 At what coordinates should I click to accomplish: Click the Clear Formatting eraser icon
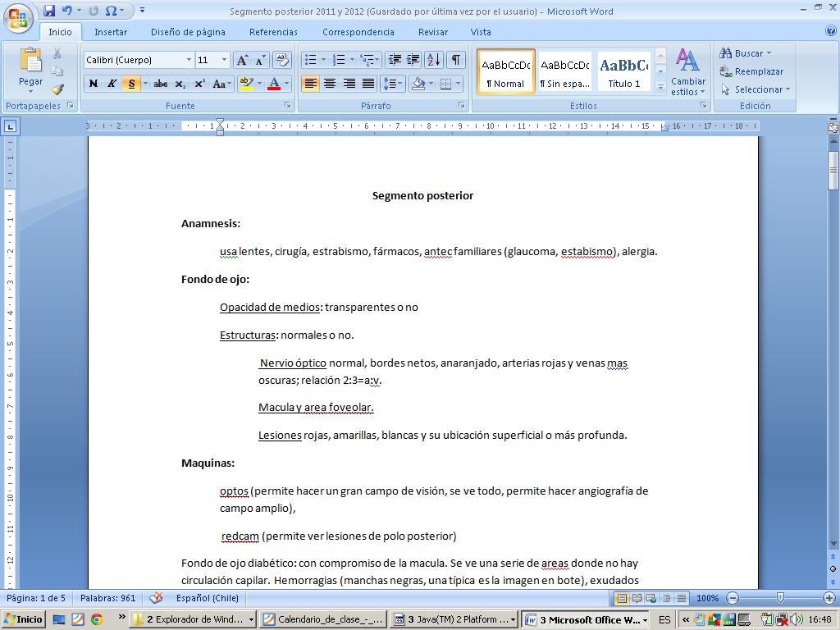click(x=282, y=60)
